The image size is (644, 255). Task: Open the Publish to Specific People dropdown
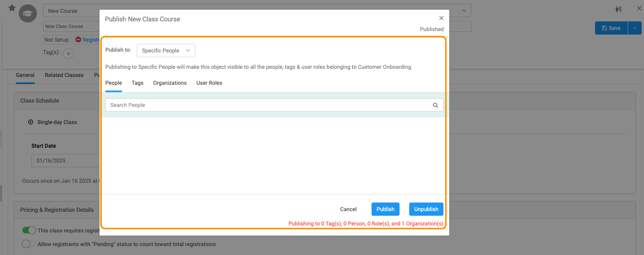pos(166,51)
